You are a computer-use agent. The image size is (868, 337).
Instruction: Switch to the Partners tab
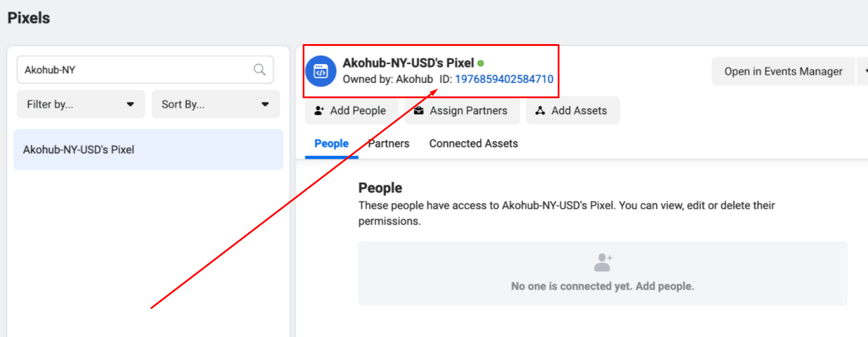pyautogui.click(x=388, y=144)
